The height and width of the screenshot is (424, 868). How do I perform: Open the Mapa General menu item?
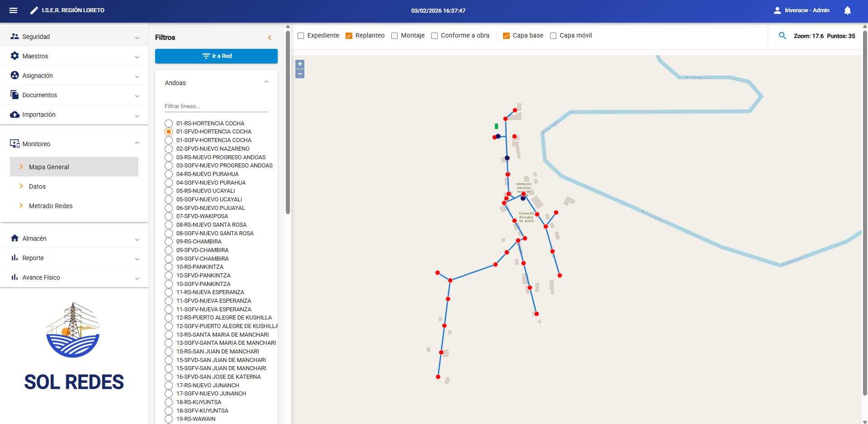pos(50,167)
